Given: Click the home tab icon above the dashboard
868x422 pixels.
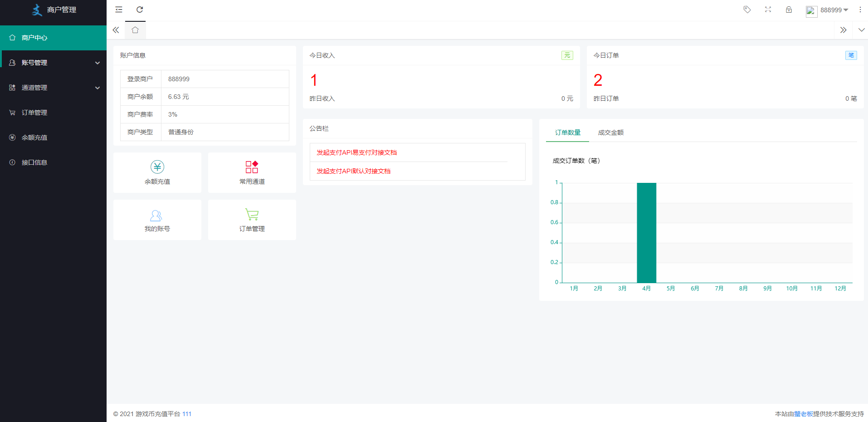Looking at the screenshot, I should (x=135, y=29).
